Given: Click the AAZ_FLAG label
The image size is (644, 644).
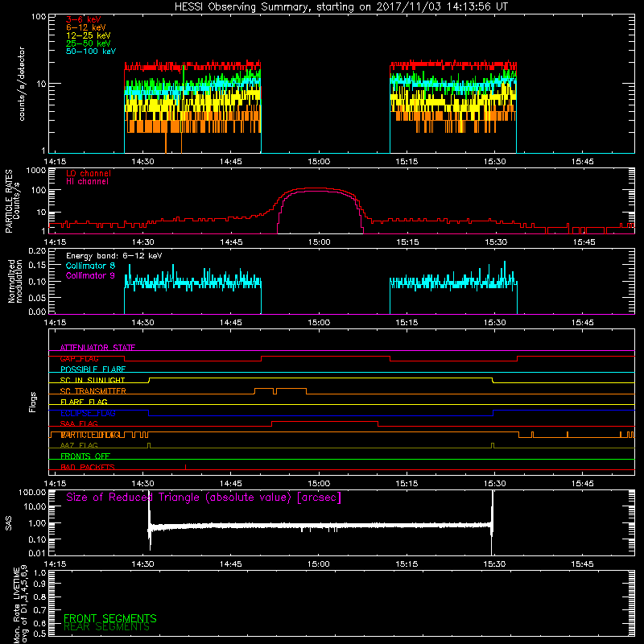Looking at the screenshot, I should tap(79, 446).
